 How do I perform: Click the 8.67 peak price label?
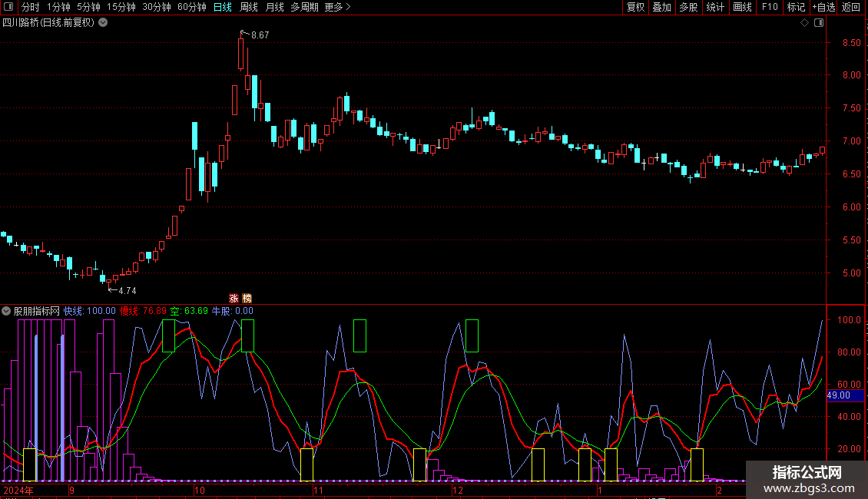pyautogui.click(x=260, y=35)
